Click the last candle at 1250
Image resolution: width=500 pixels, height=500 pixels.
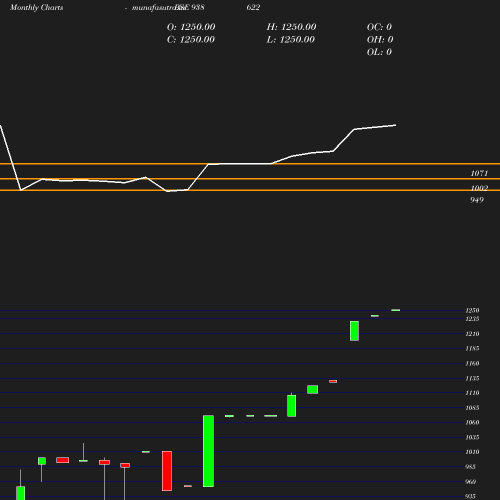click(x=396, y=310)
